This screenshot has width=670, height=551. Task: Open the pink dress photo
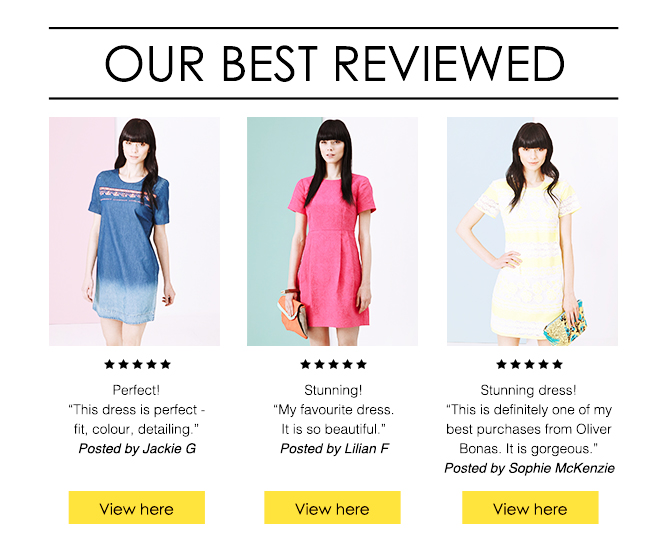[332, 231]
